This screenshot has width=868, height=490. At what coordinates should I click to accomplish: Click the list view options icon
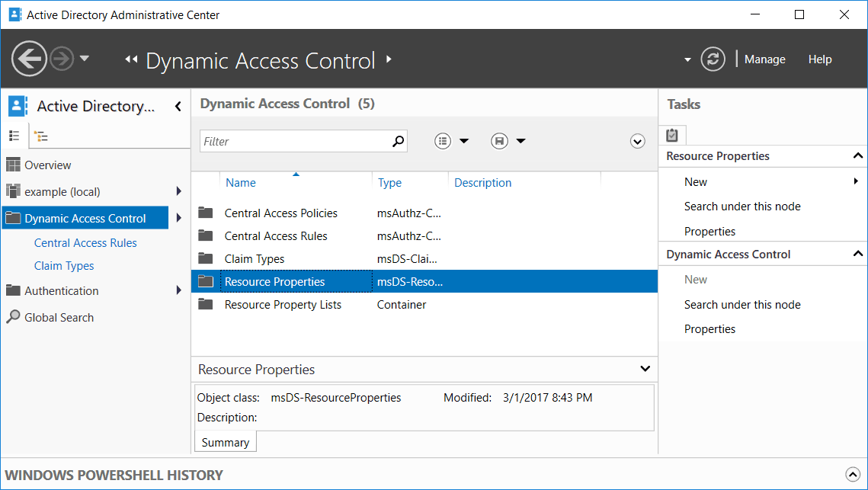tap(443, 141)
